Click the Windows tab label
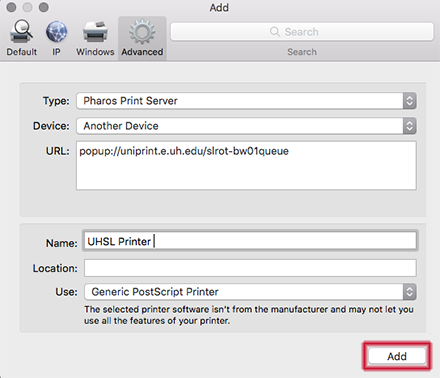Viewport: 440px width, 378px height. [x=95, y=52]
